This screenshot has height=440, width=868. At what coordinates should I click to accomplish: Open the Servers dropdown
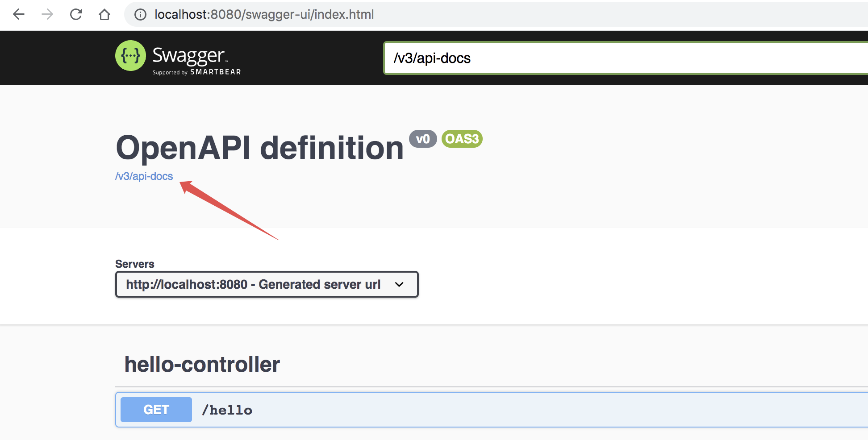(267, 284)
